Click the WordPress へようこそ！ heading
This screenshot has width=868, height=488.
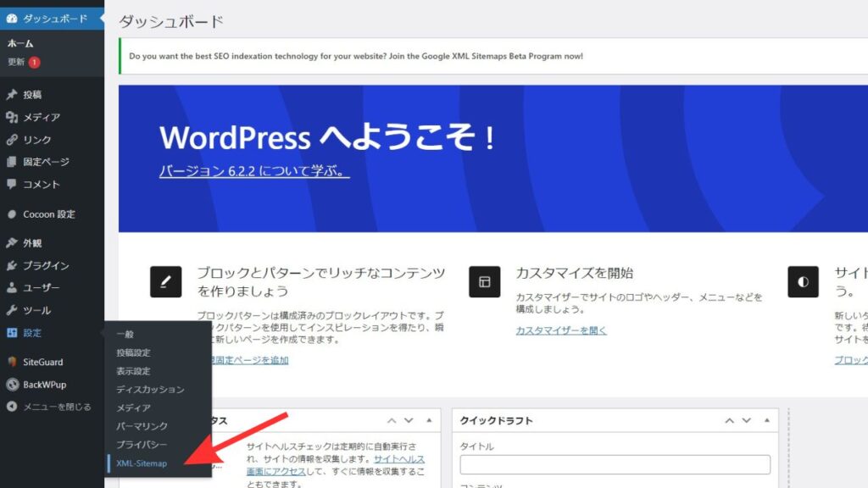pos(327,136)
